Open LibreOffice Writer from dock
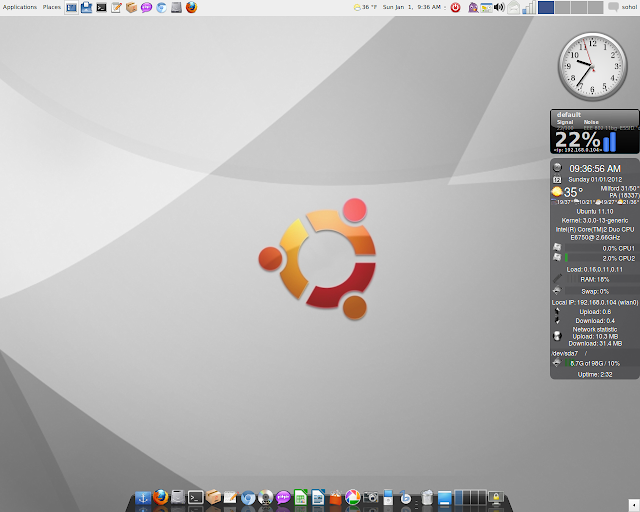640x512 pixels. [x=318, y=497]
